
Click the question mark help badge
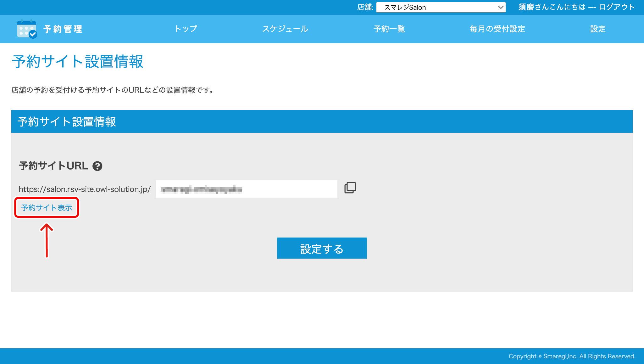pyautogui.click(x=97, y=166)
